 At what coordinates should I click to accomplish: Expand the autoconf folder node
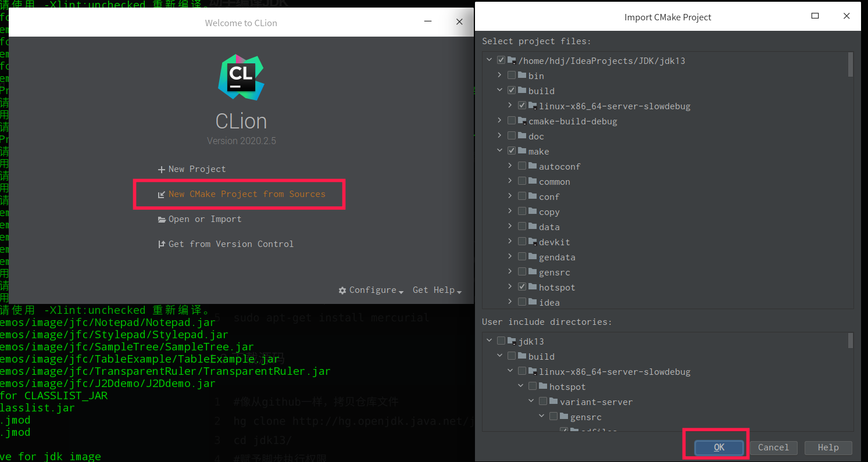510,166
